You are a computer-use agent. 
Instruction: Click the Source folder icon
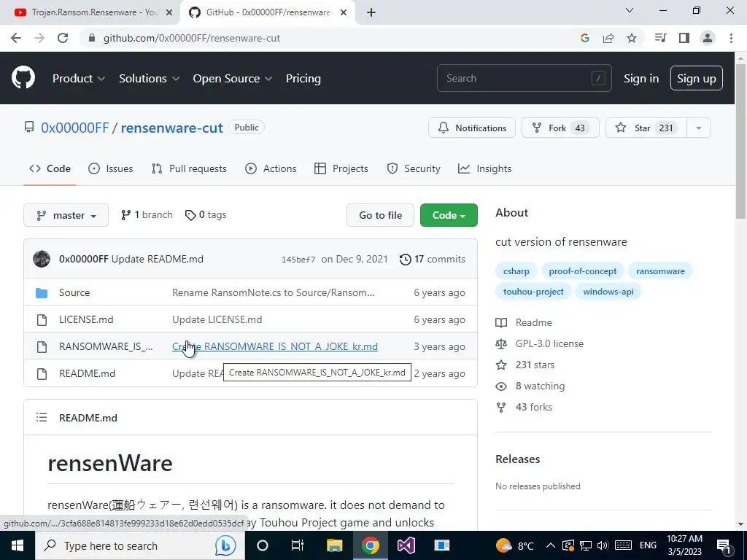(42, 292)
